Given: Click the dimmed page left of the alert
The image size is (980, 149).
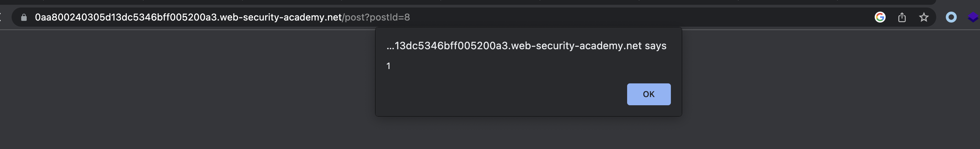Looking at the screenshot, I should click(190, 87).
